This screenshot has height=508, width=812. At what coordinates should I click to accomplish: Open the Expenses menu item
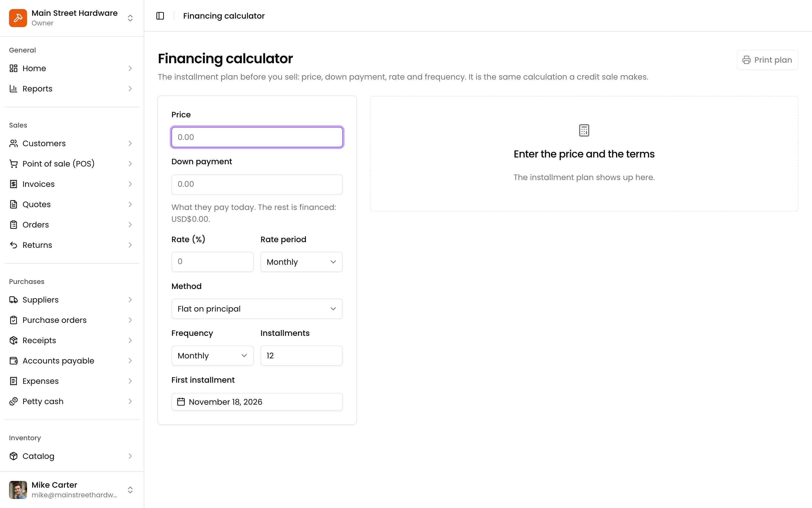tap(72, 381)
